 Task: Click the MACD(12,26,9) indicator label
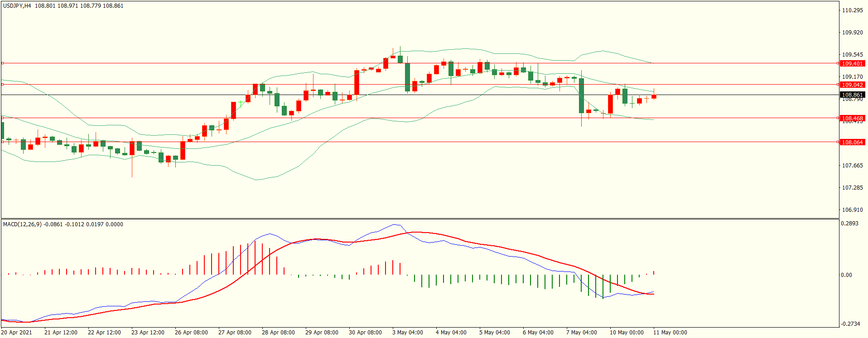click(x=22, y=224)
